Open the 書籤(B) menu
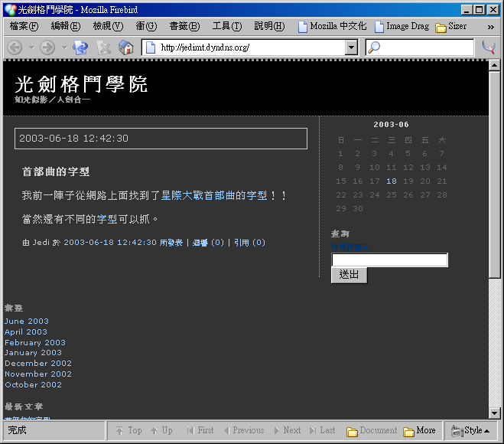 184,26
